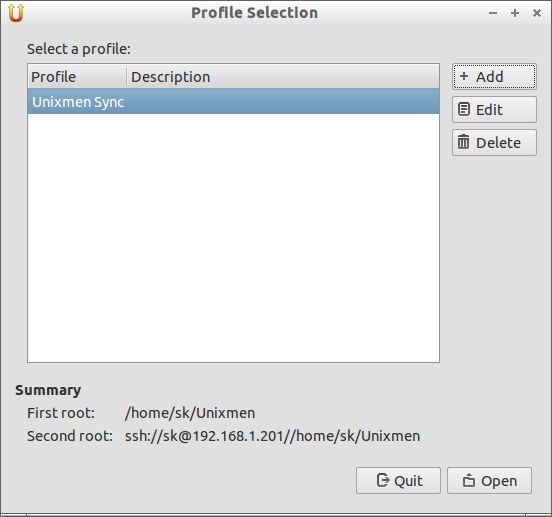
Task: Delete the Unixmen Sync profile
Action: [x=494, y=143]
